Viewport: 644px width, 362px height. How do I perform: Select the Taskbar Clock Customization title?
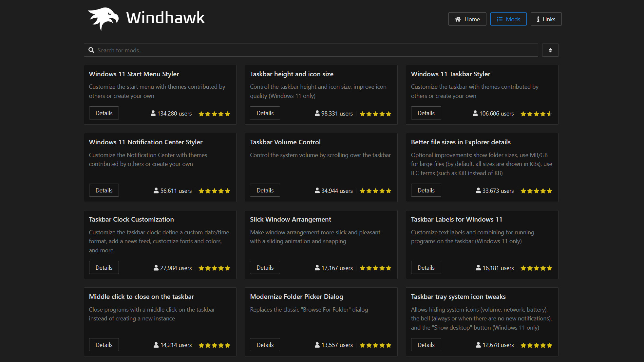coord(131,219)
